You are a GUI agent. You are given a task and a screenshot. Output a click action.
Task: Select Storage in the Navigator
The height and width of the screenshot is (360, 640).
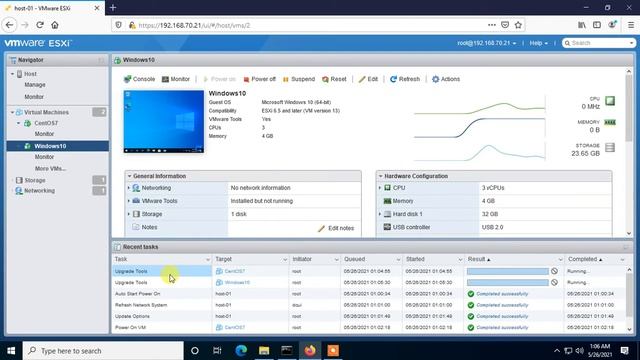pos(35,180)
